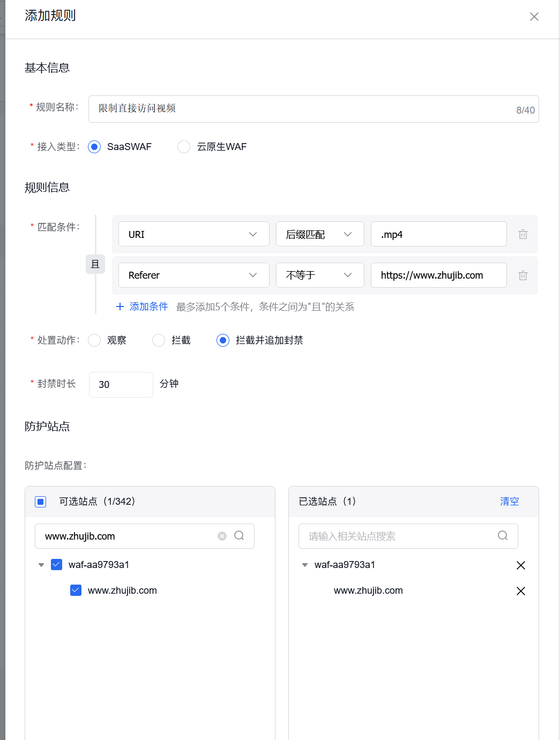This screenshot has height=740, width=560.
Task: Focus the 请输入相关站点搜索 field
Action: (x=408, y=536)
